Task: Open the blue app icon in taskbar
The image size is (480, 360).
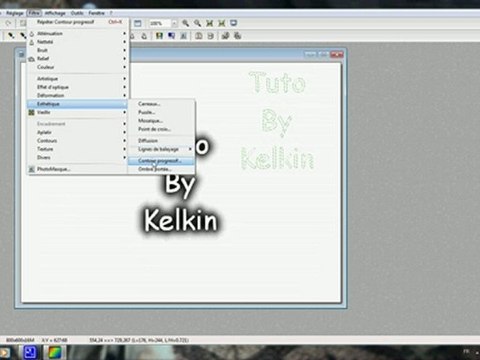Action: click(30, 352)
